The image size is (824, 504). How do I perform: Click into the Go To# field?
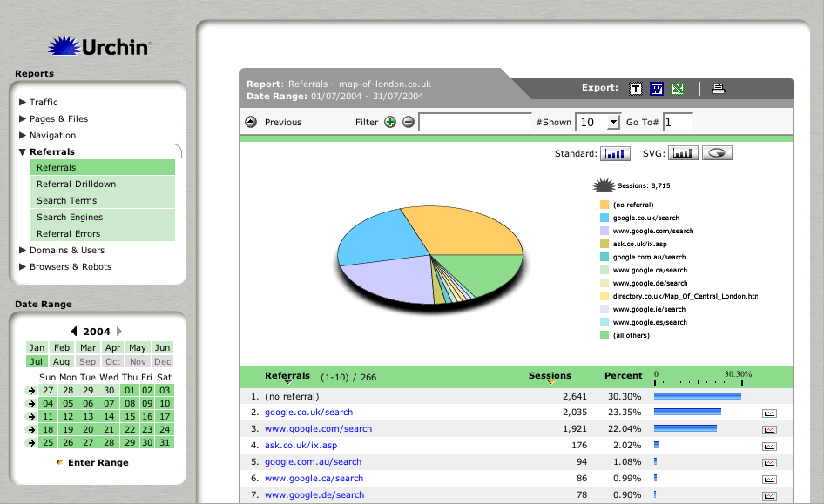pos(678,123)
